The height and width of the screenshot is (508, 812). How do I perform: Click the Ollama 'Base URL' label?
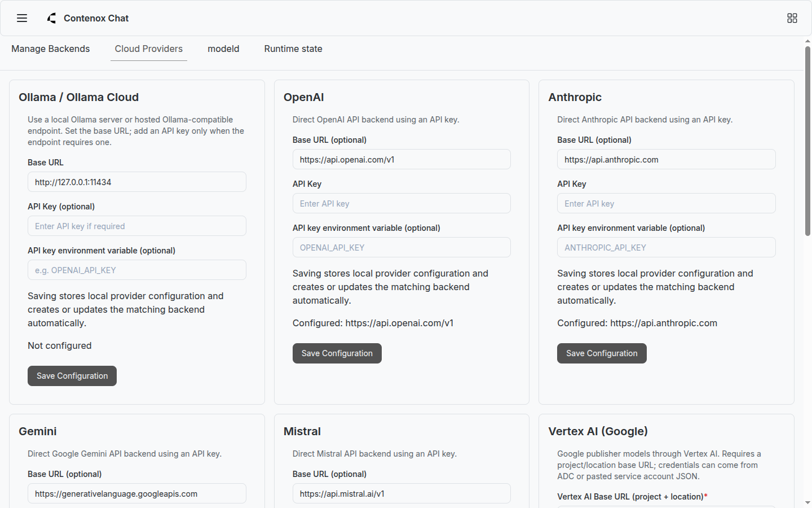pyautogui.click(x=46, y=163)
